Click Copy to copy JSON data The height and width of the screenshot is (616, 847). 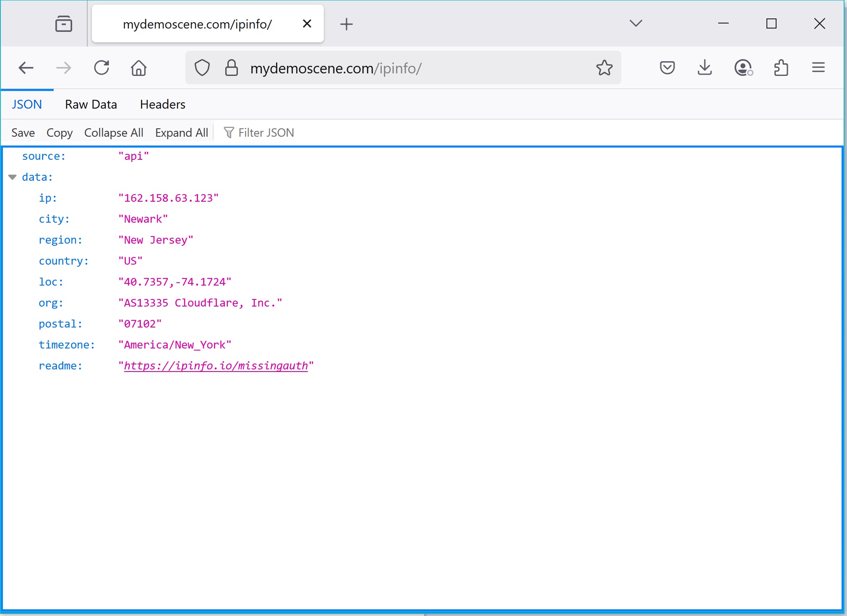pyautogui.click(x=59, y=133)
